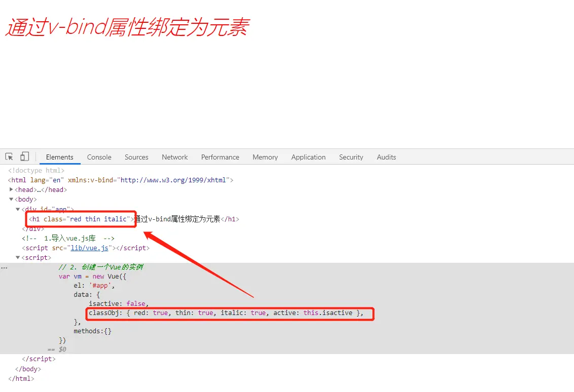Open the Application tab
The height and width of the screenshot is (392, 574).
point(308,157)
